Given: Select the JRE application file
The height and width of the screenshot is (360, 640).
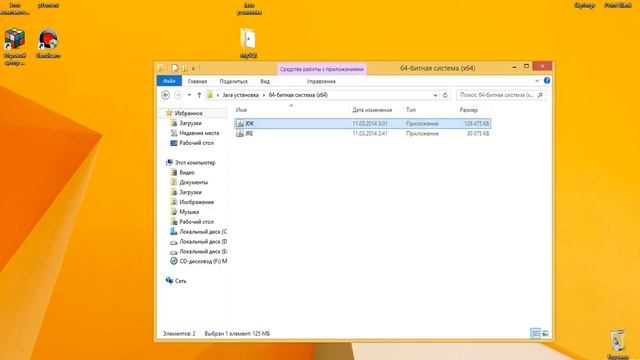Looking at the screenshot, I should [362, 133].
